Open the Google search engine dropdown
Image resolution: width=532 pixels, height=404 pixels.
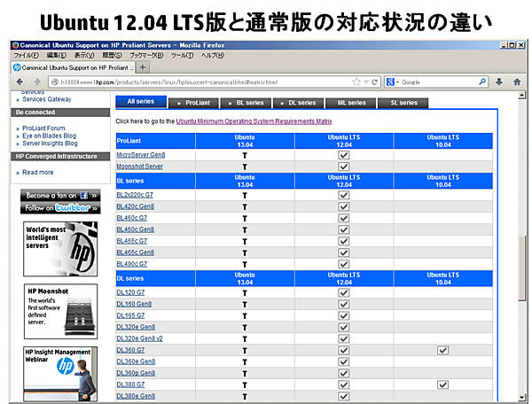[x=393, y=82]
